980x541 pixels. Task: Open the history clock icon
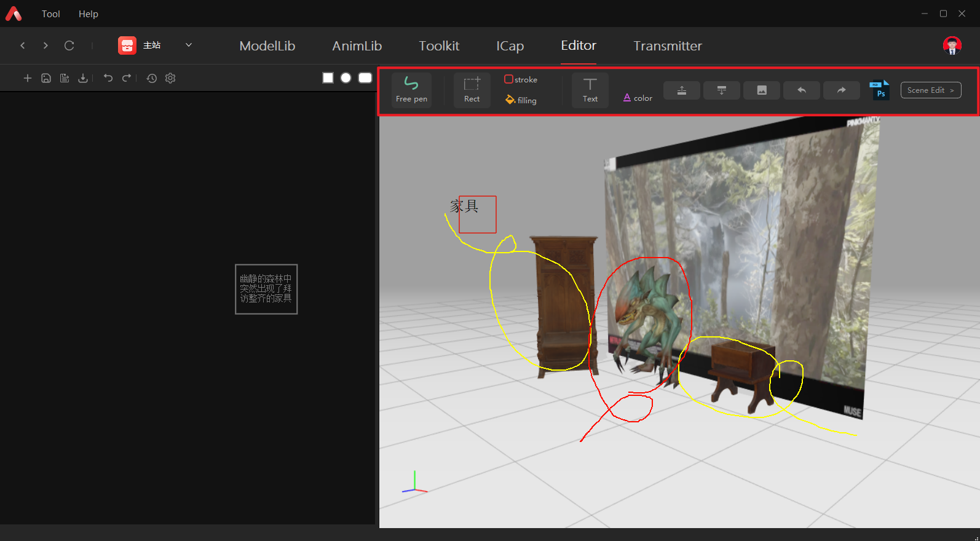click(x=152, y=78)
